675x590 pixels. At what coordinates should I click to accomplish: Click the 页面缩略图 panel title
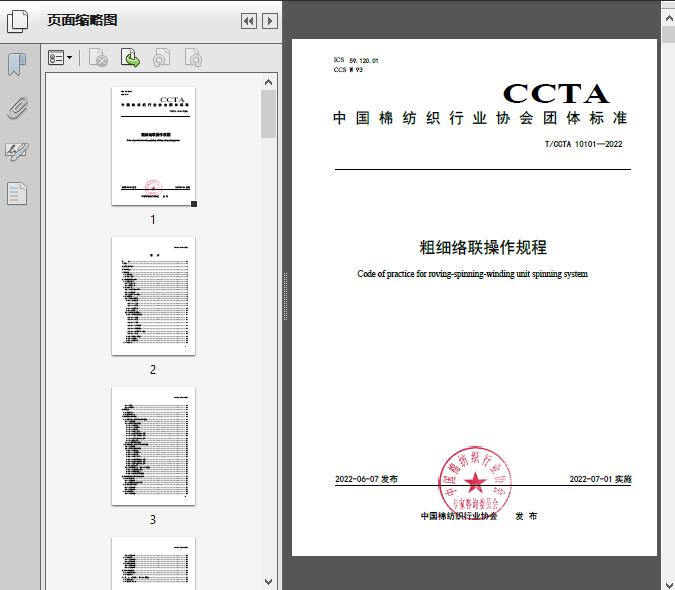[x=82, y=20]
